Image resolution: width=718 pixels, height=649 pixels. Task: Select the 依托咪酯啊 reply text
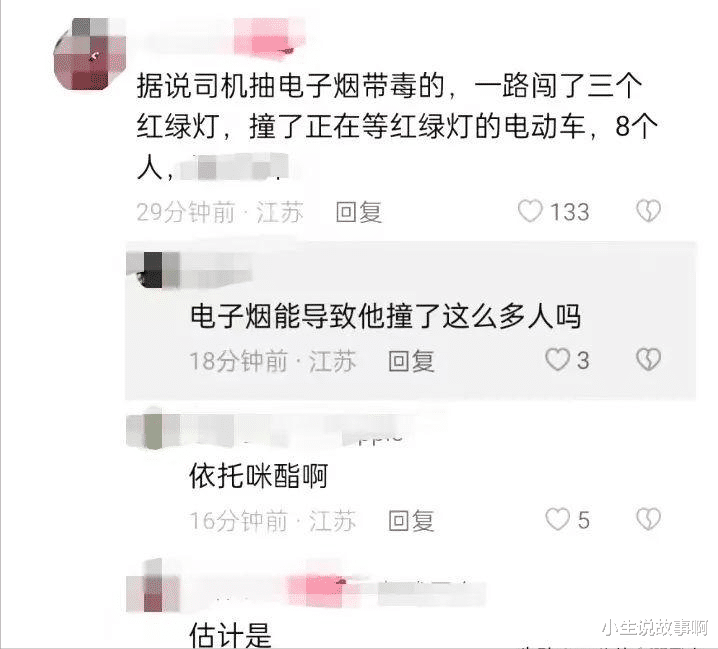[259, 476]
